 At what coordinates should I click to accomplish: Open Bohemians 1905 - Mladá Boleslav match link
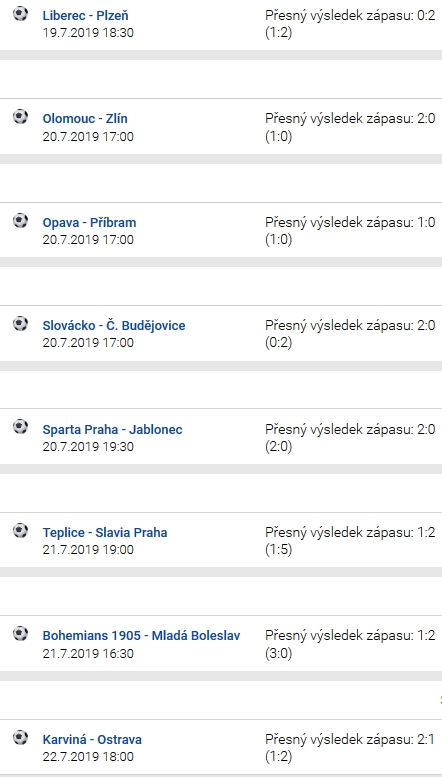pyautogui.click(x=141, y=636)
